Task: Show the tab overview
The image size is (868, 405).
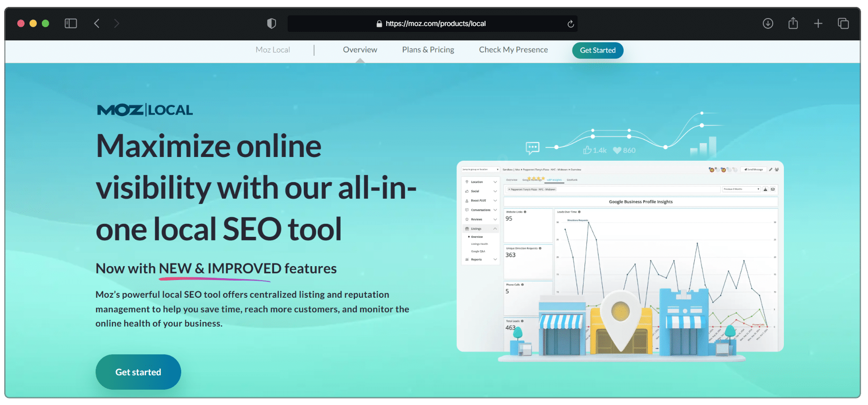Action: [843, 23]
